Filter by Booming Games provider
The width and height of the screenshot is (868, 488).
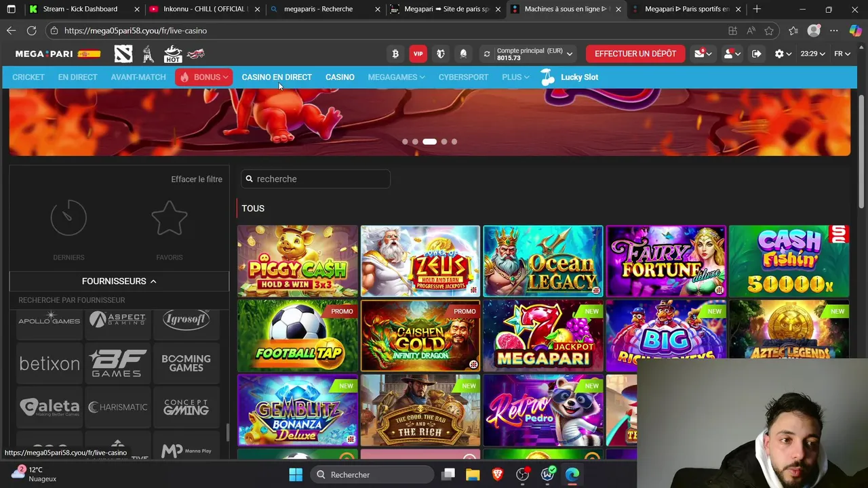[x=186, y=363]
